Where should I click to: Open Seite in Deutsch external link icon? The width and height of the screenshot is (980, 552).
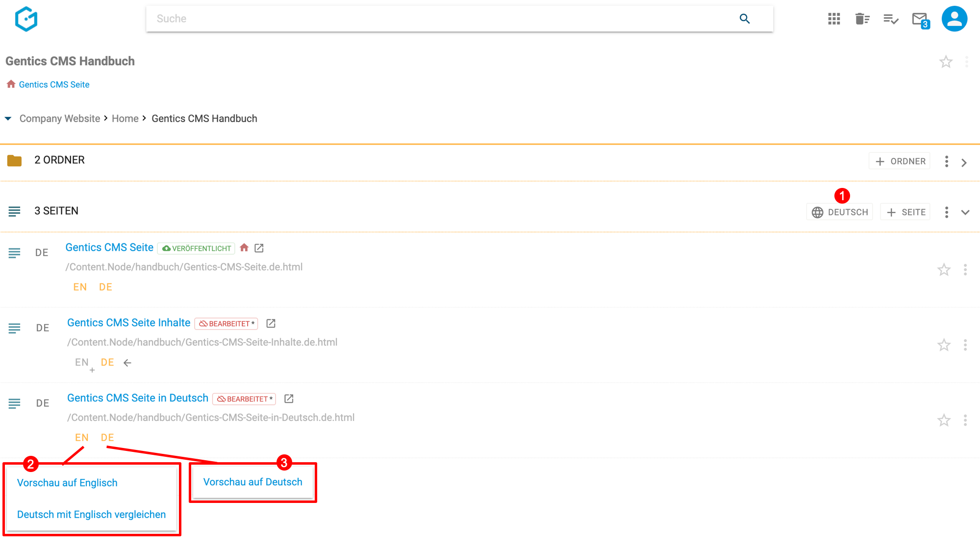[289, 398]
